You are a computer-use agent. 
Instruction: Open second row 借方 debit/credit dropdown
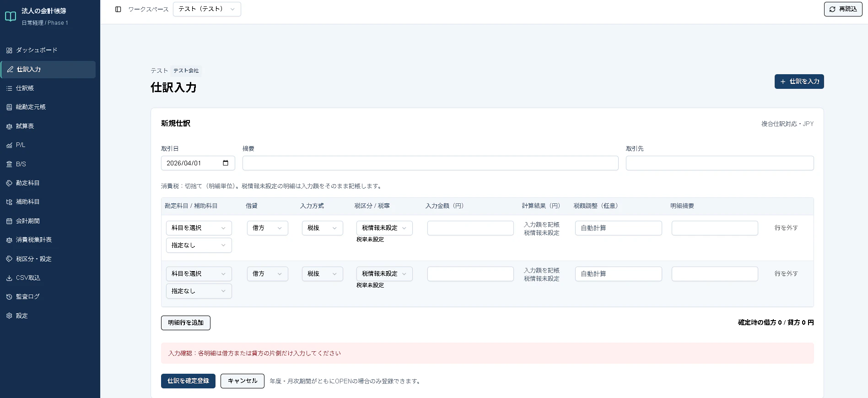pos(268,274)
